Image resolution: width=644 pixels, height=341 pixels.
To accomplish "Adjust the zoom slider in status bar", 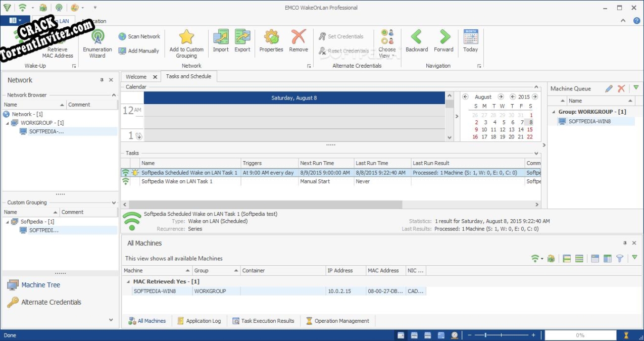I will tap(485, 334).
